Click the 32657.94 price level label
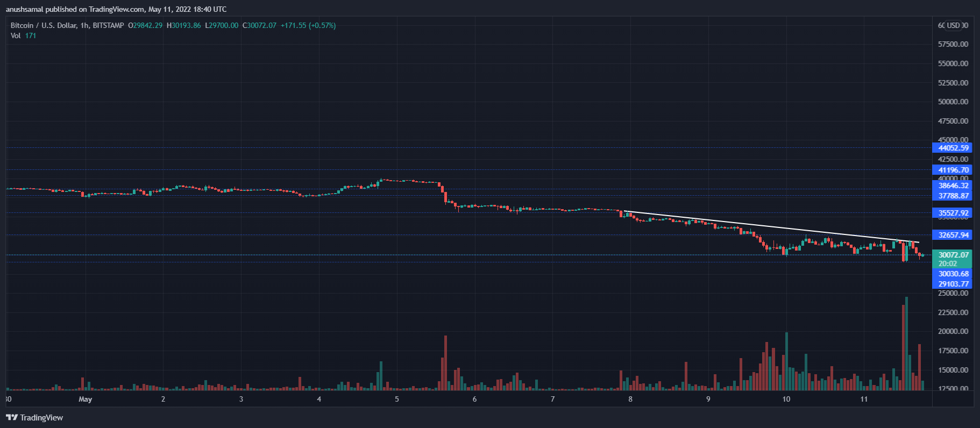Viewport: 980px width, 428px height. [x=952, y=235]
